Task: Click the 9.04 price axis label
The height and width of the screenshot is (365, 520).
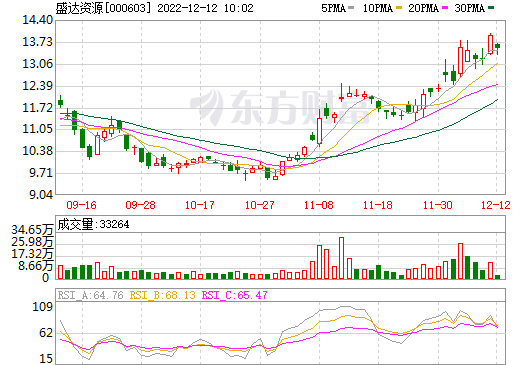Action: [41, 195]
